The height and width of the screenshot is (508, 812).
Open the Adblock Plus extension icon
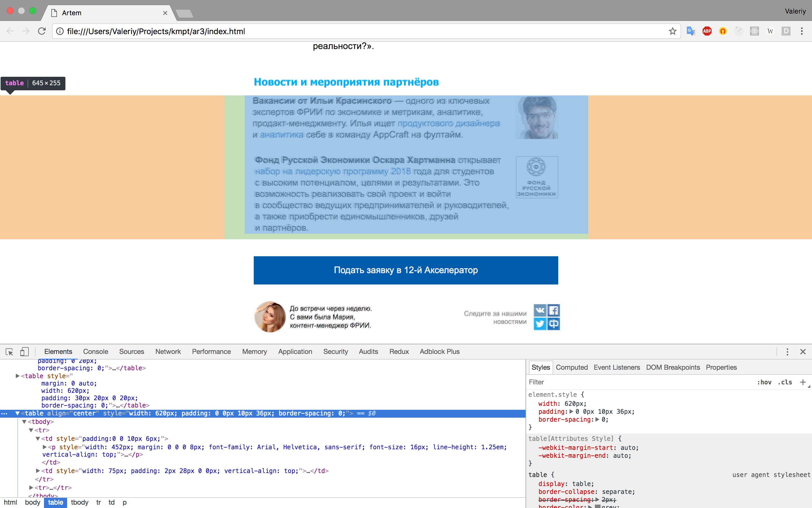pyautogui.click(x=707, y=31)
